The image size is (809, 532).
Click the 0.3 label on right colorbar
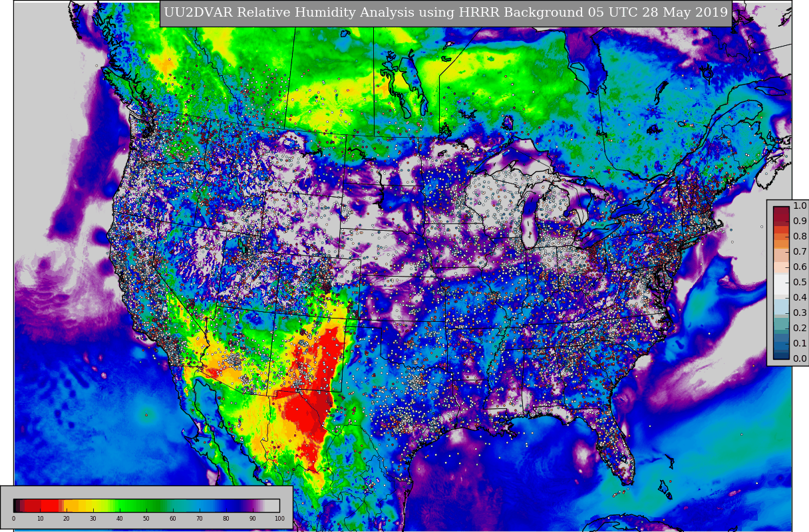(800, 313)
